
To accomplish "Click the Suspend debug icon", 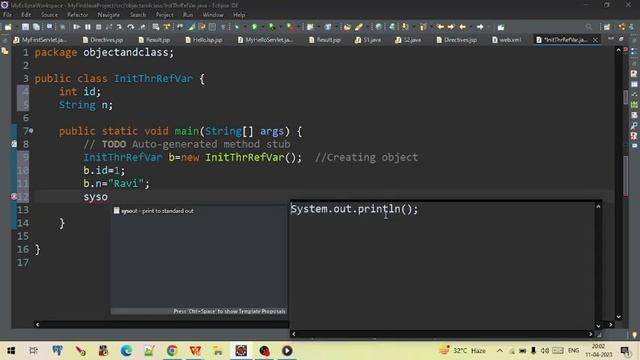I will click(88, 27).
